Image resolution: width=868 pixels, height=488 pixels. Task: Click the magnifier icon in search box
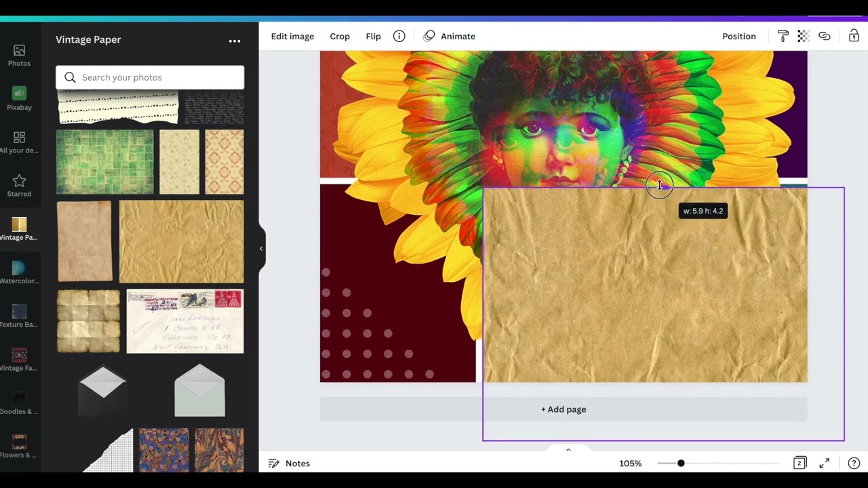click(x=70, y=77)
